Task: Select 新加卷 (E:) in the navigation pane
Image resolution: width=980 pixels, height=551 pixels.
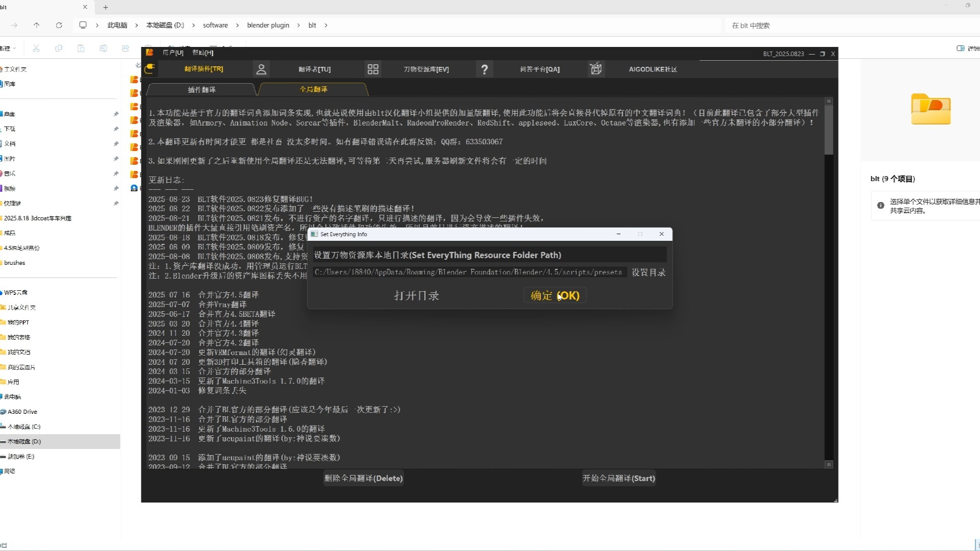Action: pyautogui.click(x=20, y=457)
